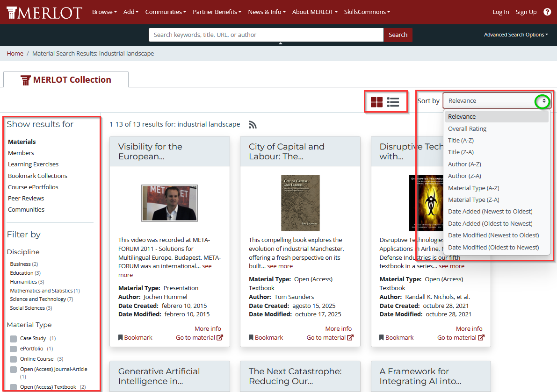This screenshot has width=557, height=392.
Task: Switch to grid view layout
Action: coord(376,102)
